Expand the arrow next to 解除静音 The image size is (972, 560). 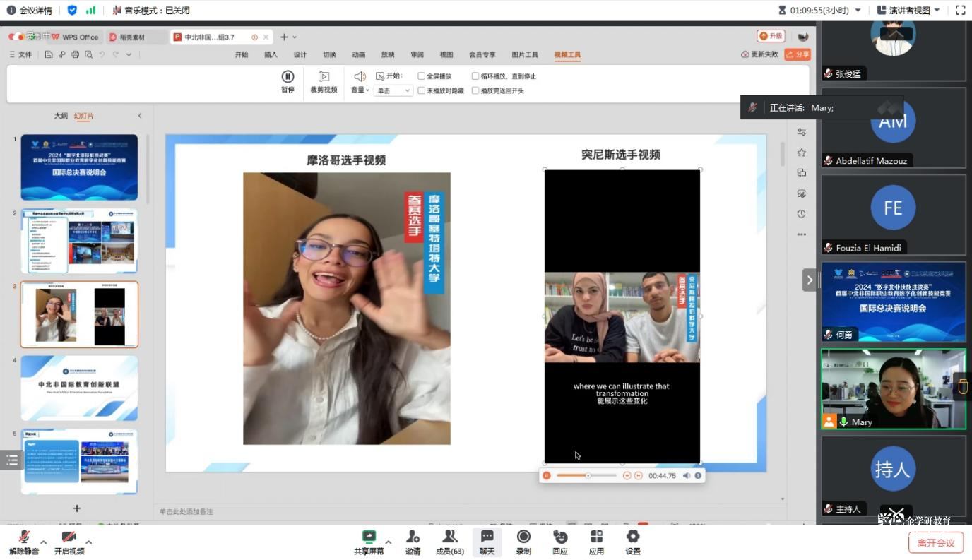[43, 542]
